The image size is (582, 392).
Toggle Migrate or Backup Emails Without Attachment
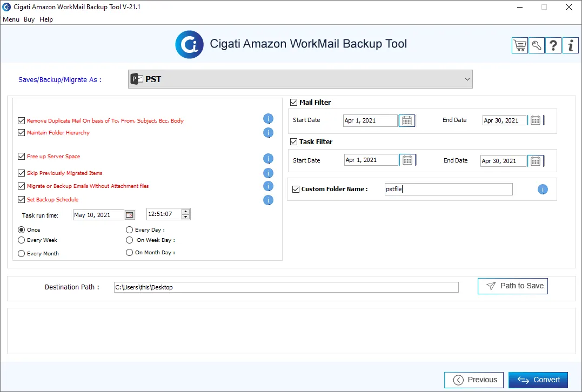click(x=21, y=186)
